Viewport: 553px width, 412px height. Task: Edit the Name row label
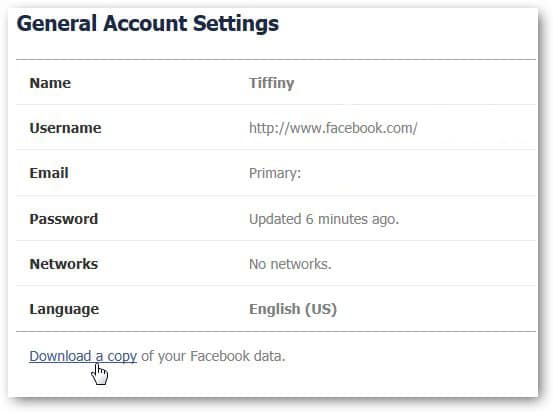tap(50, 83)
